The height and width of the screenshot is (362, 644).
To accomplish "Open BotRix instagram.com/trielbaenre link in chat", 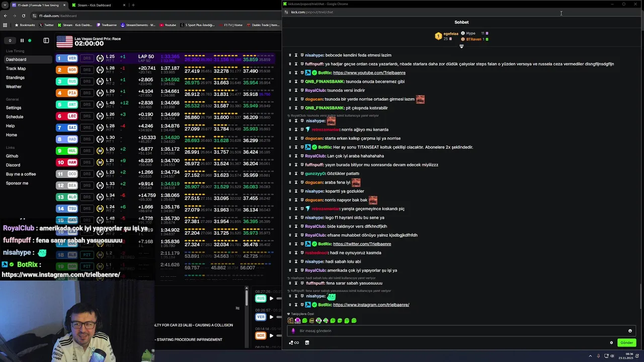I will (371, 305).
